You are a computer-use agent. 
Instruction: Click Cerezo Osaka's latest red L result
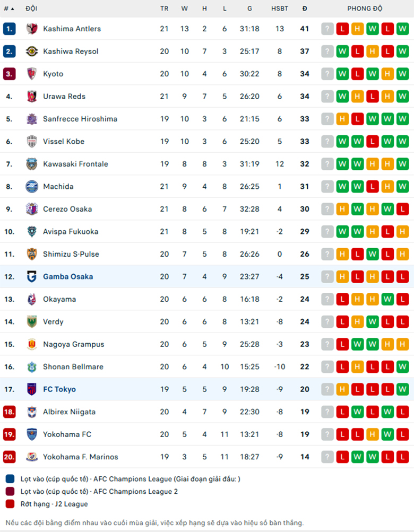pos(402,209)
